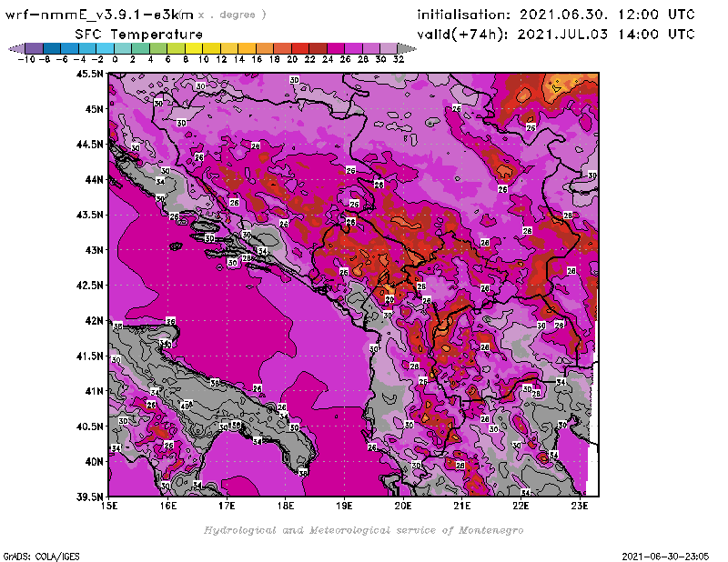728x562 pixels.
Task: Click the dark blue swatch between -8 and -6
Action: coord(52,48)
